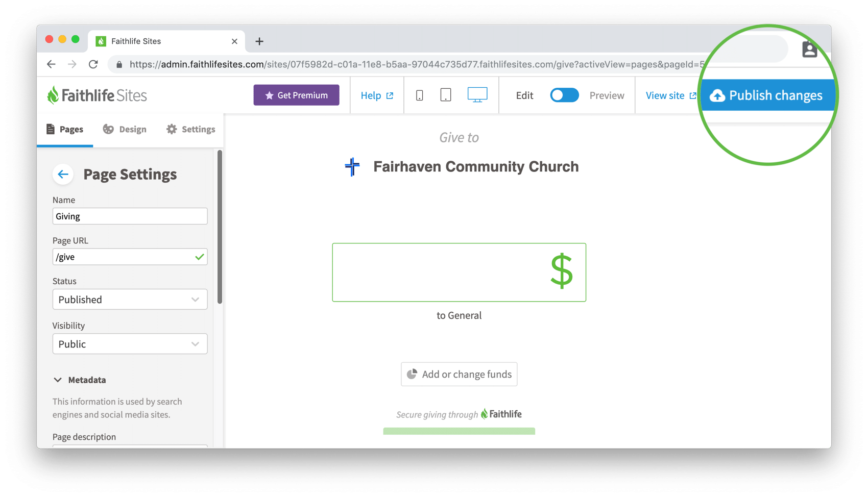
Task: Select the desktop monitor preview icon
Action: (x=477, y=95)
